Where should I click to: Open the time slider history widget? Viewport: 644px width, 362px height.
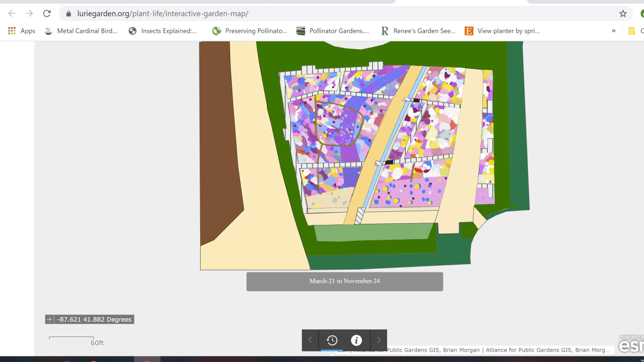click(x=332, y=340)
